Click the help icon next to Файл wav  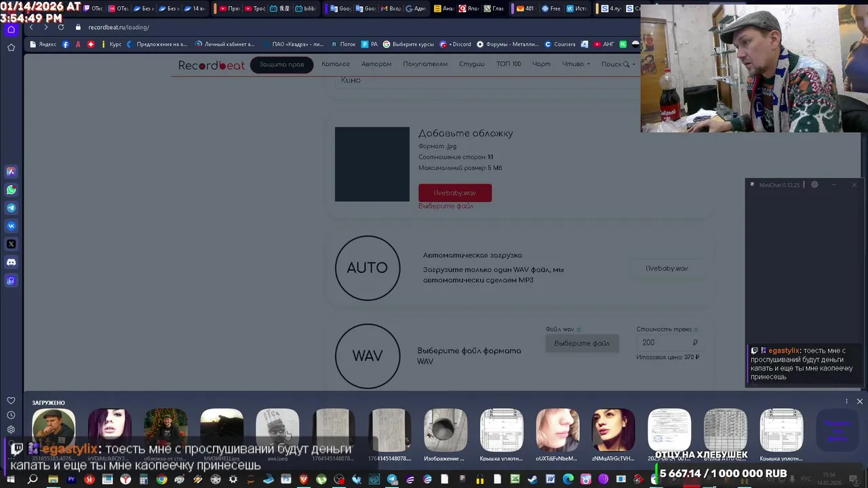578,329
